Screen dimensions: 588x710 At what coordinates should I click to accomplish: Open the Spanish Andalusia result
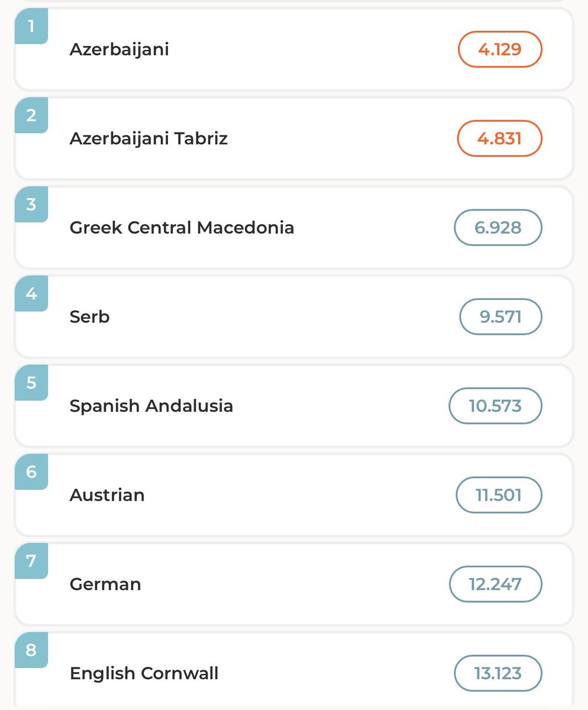click(x=294, y=405)
